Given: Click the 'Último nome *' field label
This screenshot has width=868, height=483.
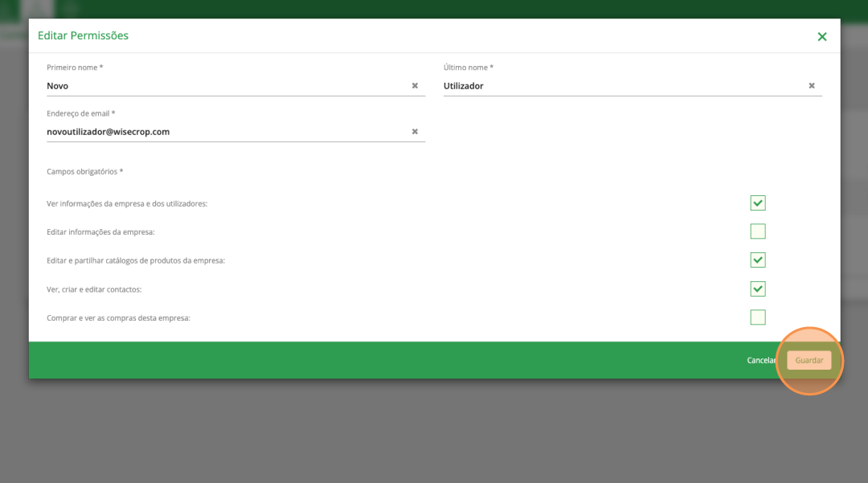Looking at the screenshot, I should pos(469,68).
